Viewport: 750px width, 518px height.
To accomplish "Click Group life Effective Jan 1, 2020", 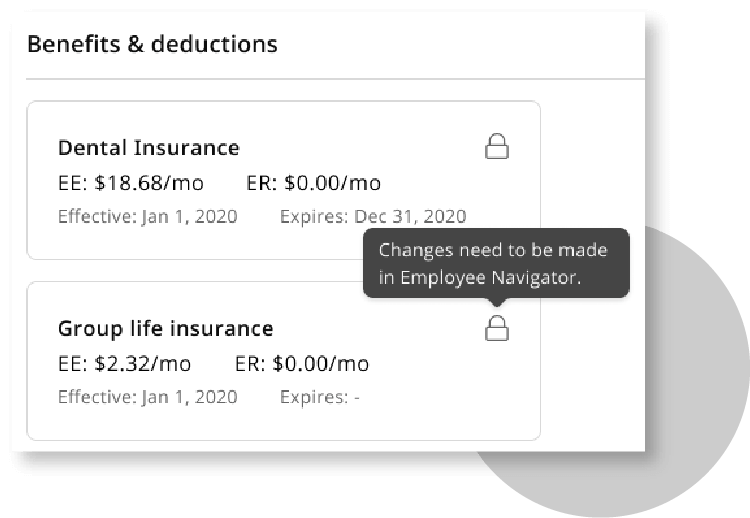I will tap(148, 397).
